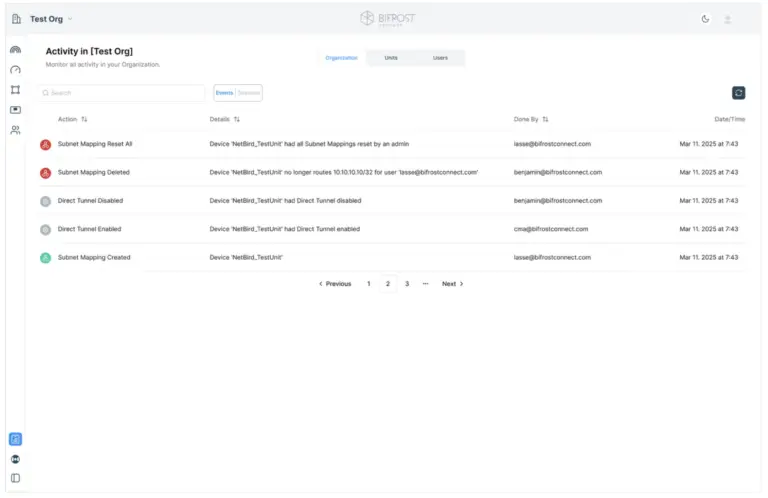Open page 1 in pagination
Viewport: 768px width, 498px height.
click(x=369, y=284)
